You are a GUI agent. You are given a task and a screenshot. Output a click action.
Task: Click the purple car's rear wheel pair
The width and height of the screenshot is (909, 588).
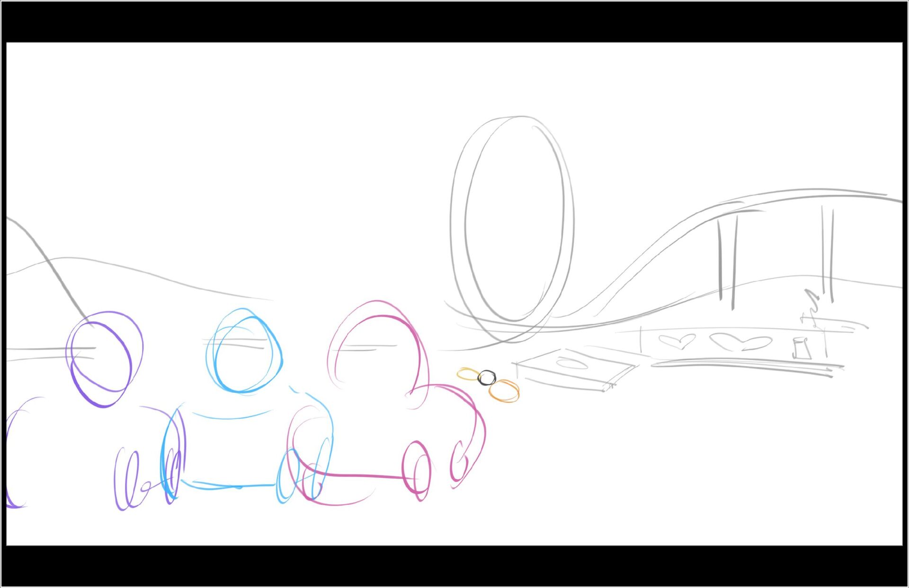coord(127,479)
